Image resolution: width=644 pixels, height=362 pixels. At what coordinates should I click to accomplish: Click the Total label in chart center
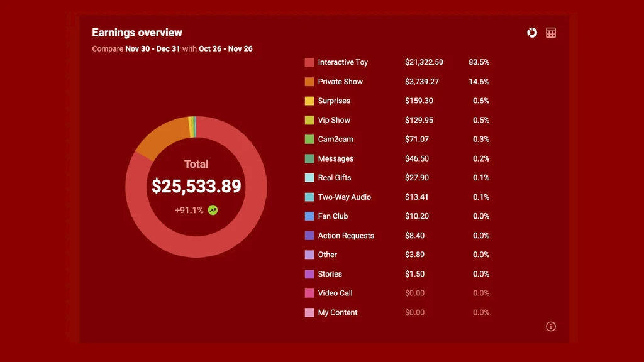[196, 164]
